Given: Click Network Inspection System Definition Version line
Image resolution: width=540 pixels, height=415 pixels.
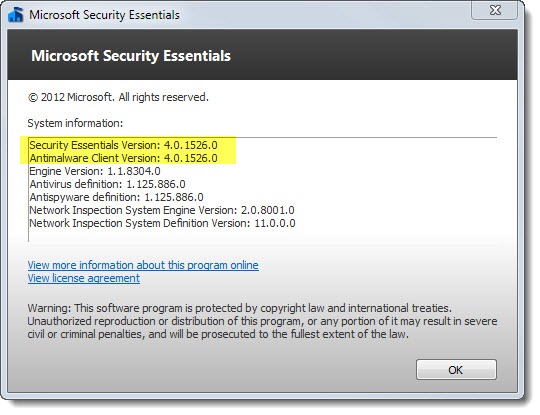Looking at the screenshot, I should click(162, 223).
